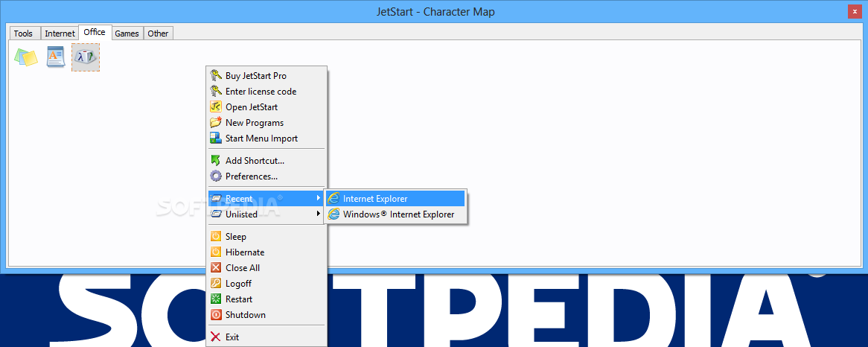Select Add Shortcut... from the menu

(267, 161)
